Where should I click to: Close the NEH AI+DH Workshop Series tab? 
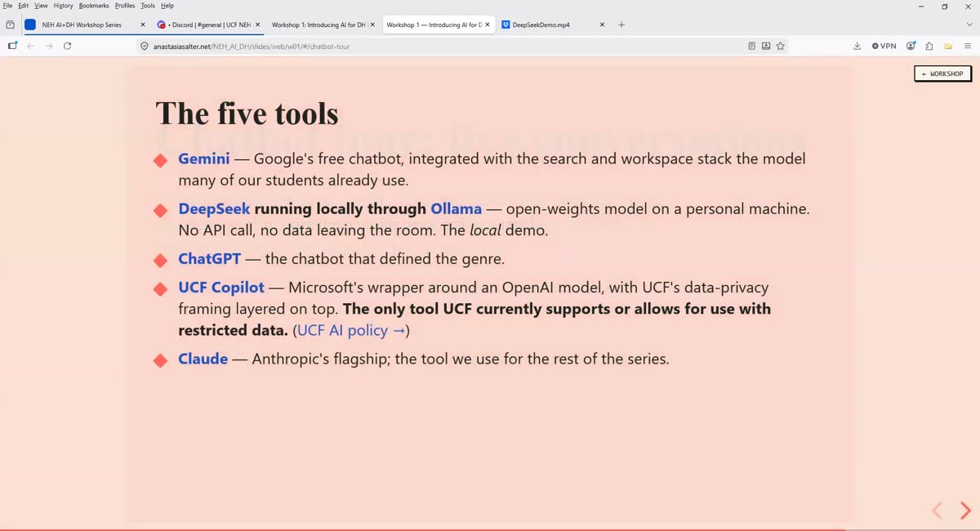coord(141,25)
